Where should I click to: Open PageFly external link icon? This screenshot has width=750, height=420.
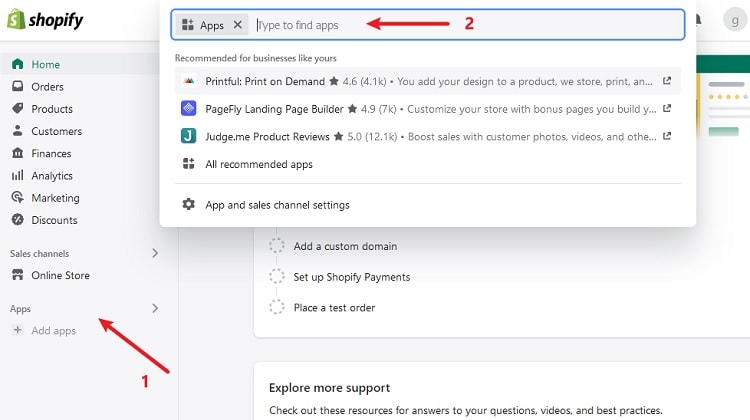pyautogui.click(x=667, y=109)
